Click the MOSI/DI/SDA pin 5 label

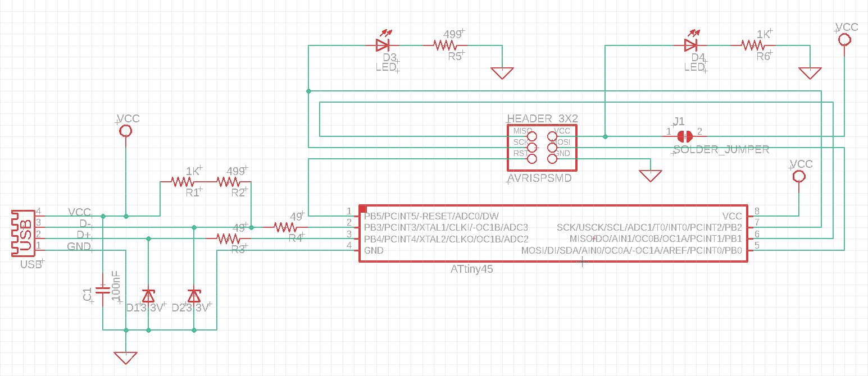point(632,250)
